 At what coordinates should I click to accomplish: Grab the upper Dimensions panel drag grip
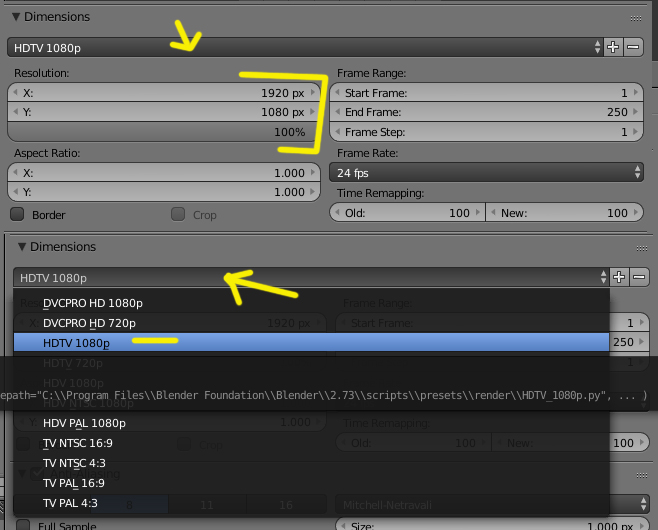[636, 18]
